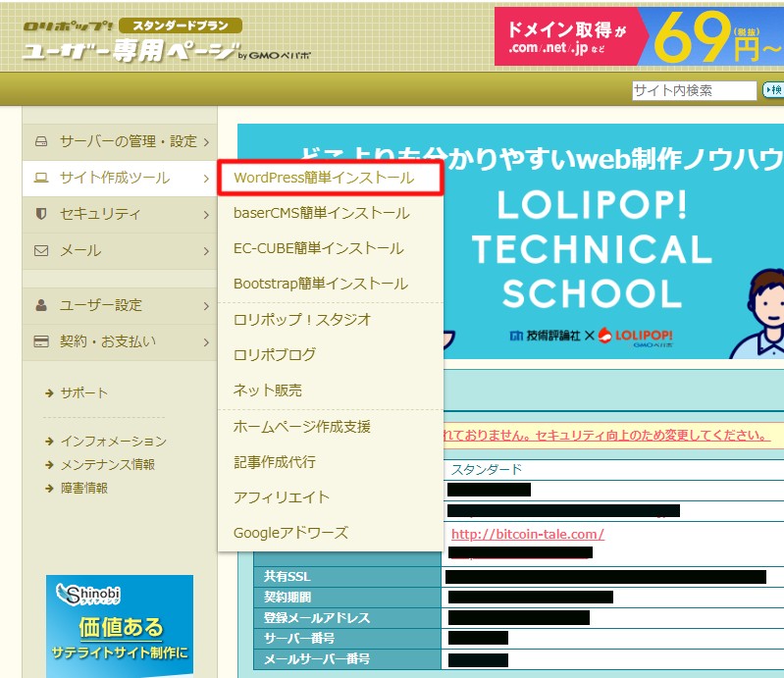Image resolution: width=784 pixels, height=678 pixels.
Task: Expand the メール chevron
Action: click(x=206, y=251)
